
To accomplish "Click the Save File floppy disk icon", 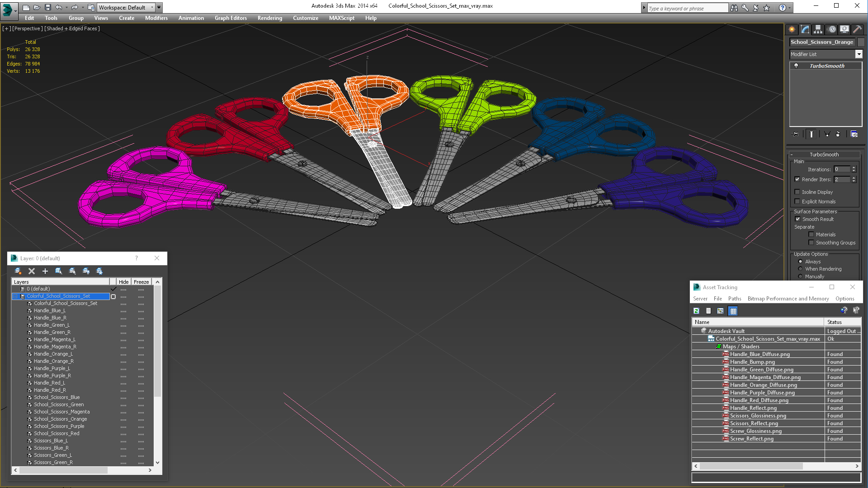I will pyautogui.click(x=47, y=8).
